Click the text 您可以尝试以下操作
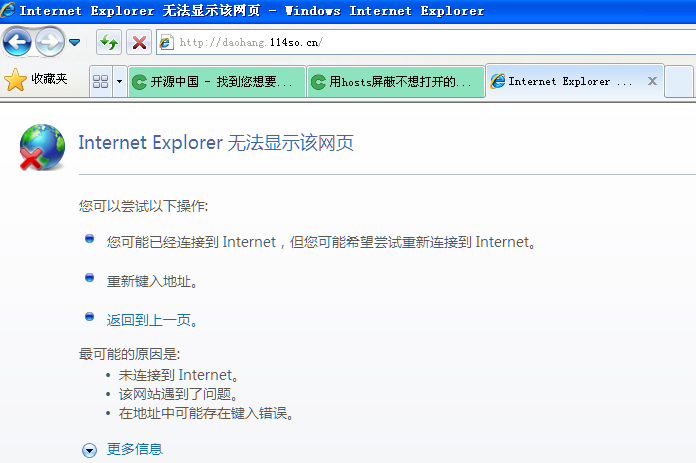696x463 pixels. pos(143,206)
